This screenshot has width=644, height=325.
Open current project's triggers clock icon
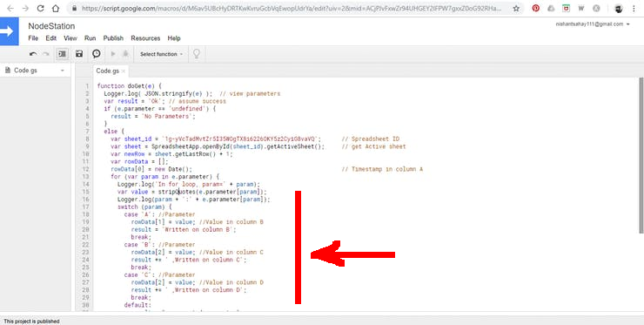[x=96, y=54]
